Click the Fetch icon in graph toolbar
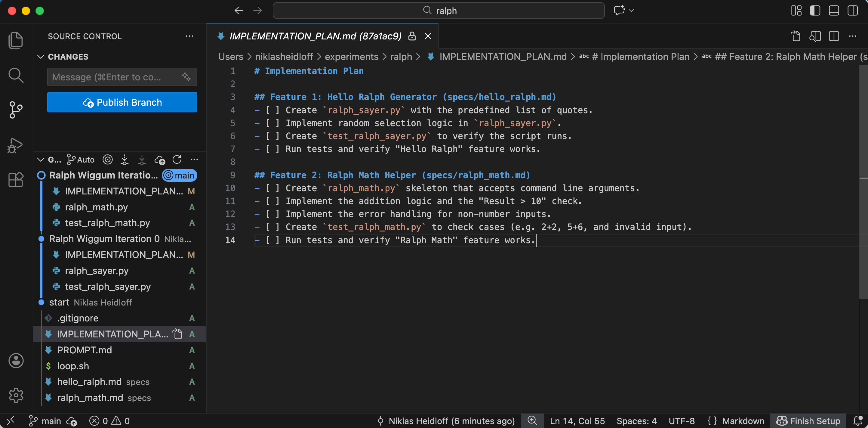Viewport: 868px width, 428px height. [124, 160]
